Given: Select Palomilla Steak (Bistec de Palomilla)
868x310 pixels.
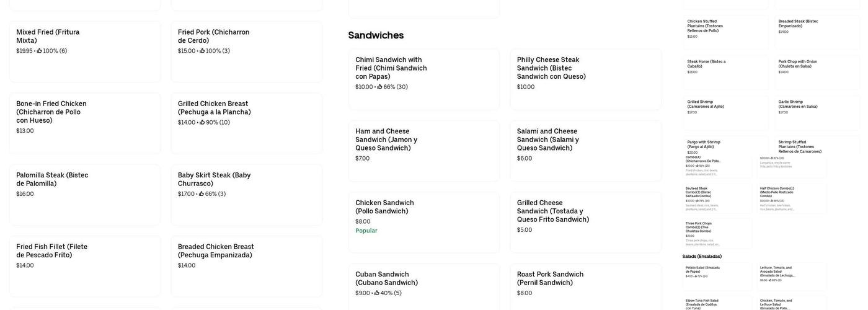Looking at the screenshot, I should pos(85,194).
